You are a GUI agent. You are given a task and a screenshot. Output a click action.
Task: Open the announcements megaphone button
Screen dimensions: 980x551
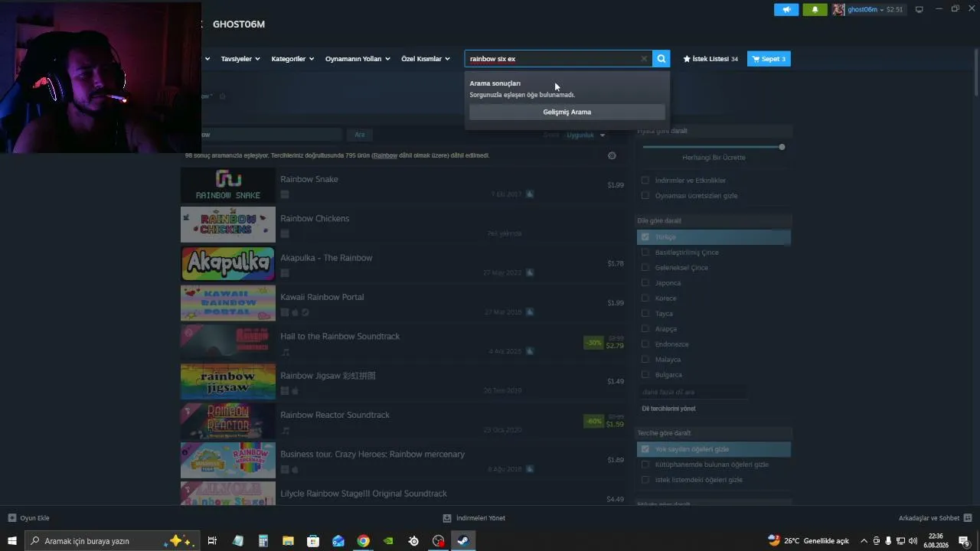[786, 10]
